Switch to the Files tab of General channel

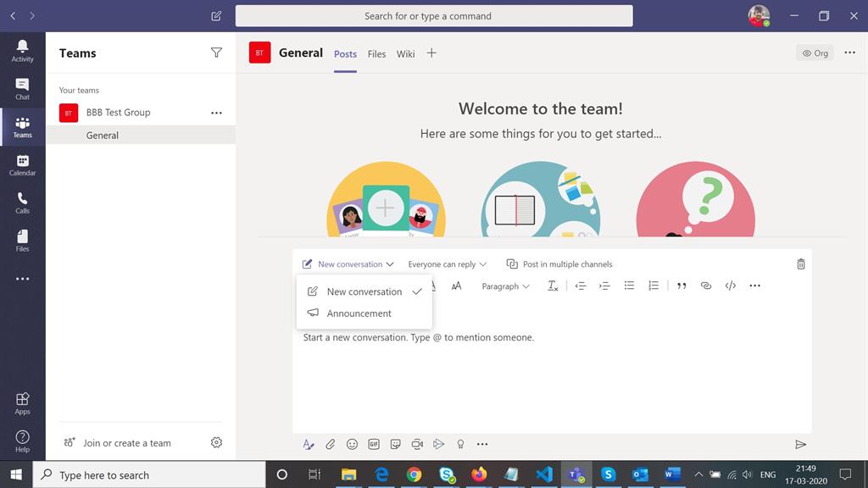point(376,53)
